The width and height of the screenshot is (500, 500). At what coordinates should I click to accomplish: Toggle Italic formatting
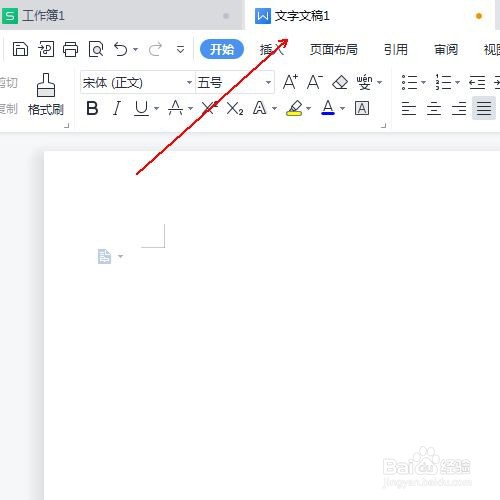[x=117, y=108]
